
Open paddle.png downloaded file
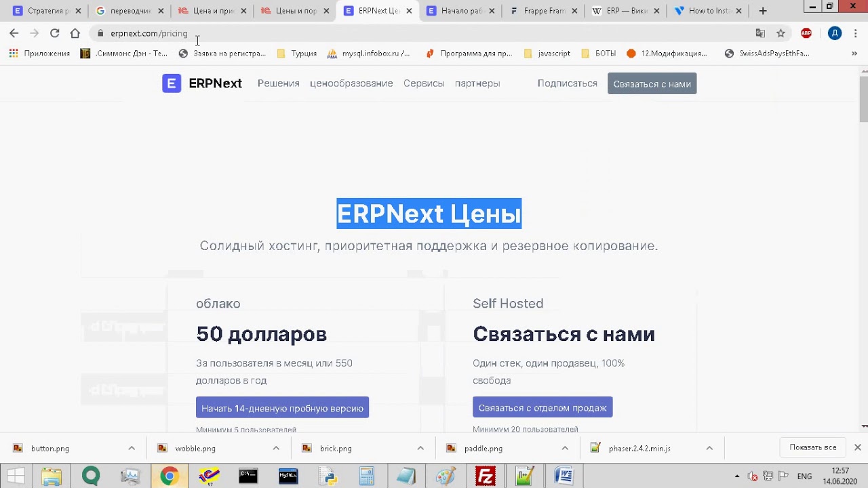tap(483, 448)
